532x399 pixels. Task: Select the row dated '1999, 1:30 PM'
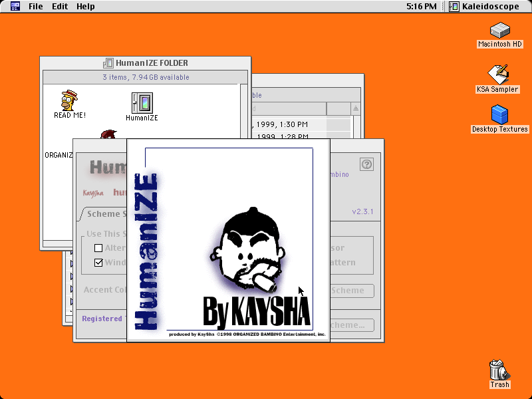[x=301, y=124]
